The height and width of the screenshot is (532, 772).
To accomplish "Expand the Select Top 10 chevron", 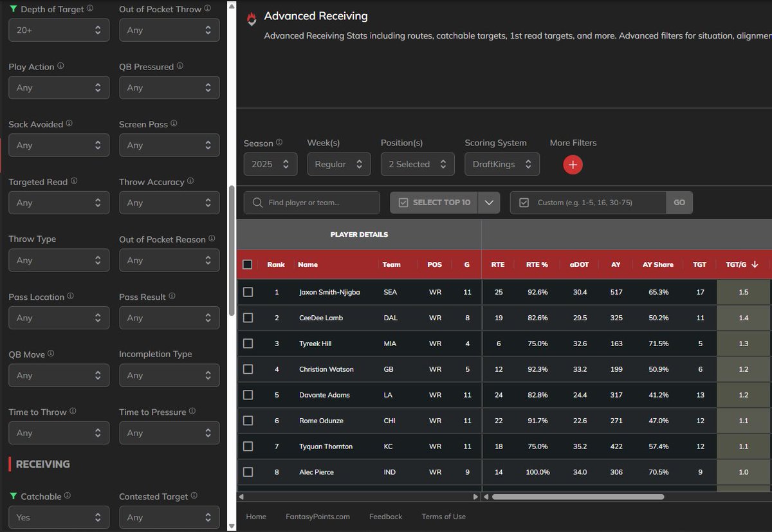I will 489,203.
